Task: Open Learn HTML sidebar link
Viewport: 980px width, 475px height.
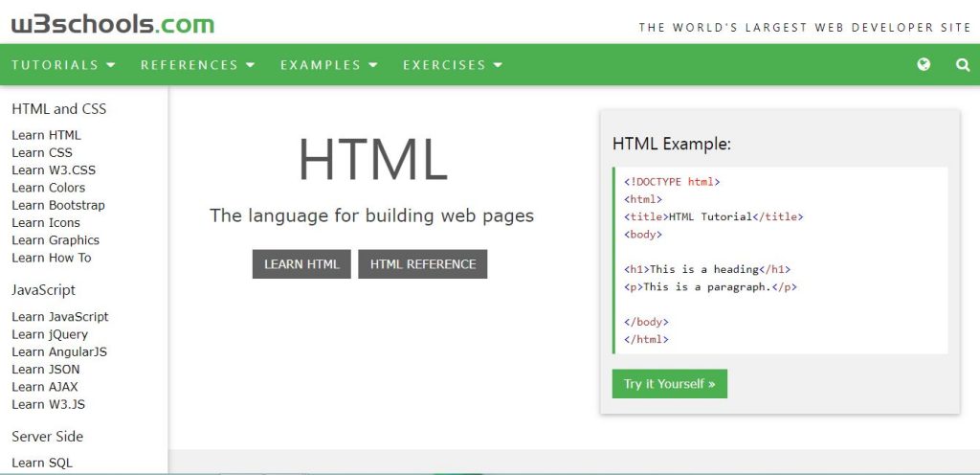Action: 46,135
